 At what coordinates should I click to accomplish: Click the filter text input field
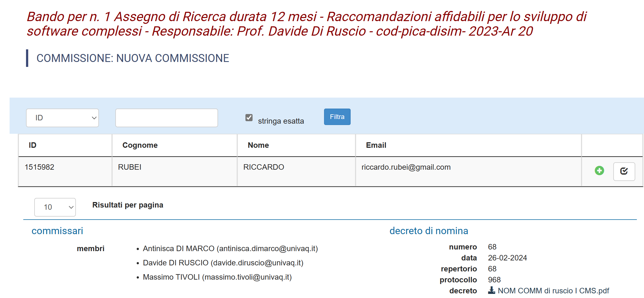pyautogui.click(x=167, y=118)
